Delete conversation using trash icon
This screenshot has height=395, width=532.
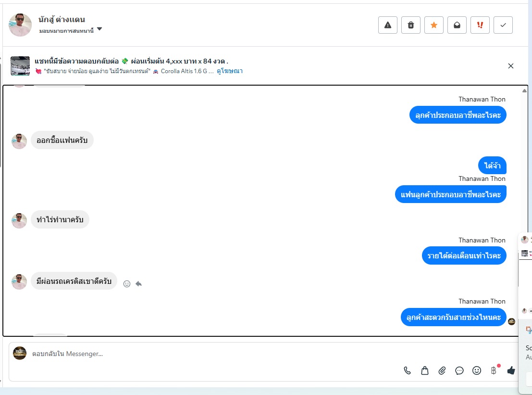410,25
